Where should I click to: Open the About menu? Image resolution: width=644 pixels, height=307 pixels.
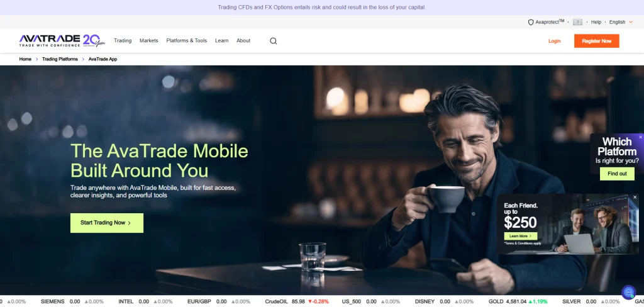pyautogui.click(x=243, y=41)
